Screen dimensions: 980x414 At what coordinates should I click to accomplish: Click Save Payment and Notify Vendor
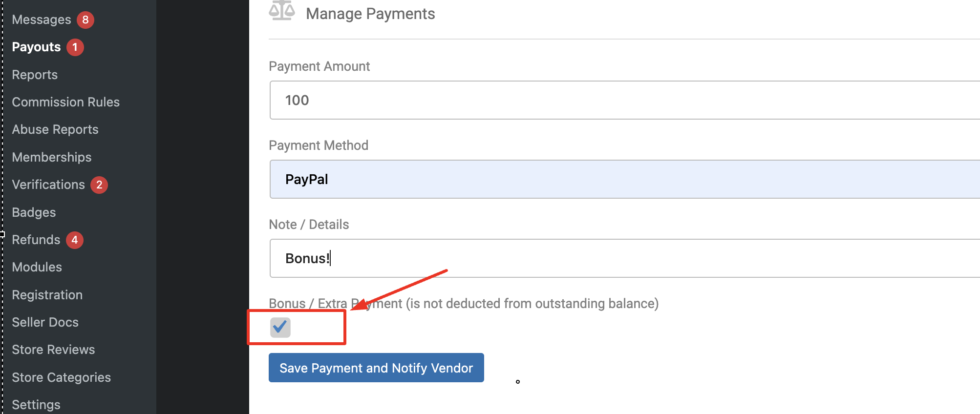point(376,368)
